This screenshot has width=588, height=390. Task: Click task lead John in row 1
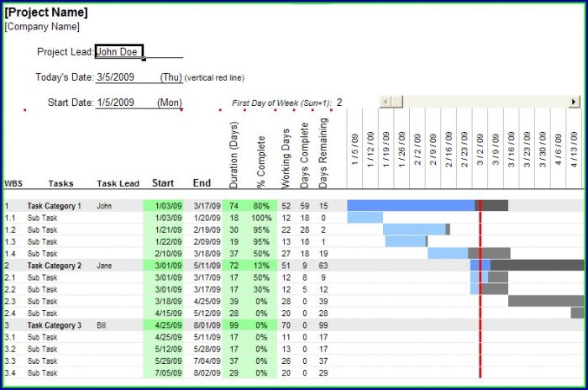click(x=104, y=206)
